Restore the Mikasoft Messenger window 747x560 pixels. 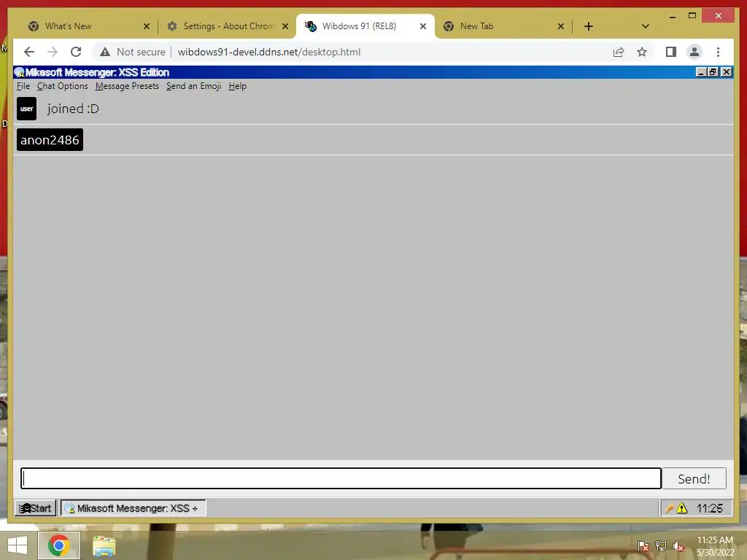713,72
